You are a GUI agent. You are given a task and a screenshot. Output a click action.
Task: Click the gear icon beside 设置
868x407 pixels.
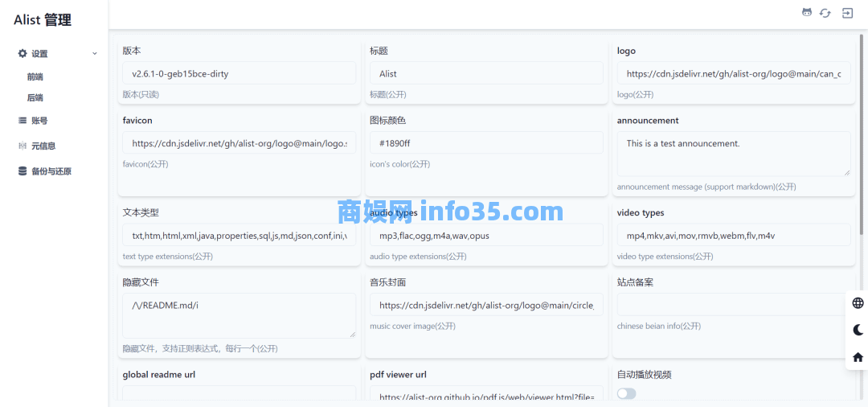(x=23, y=54)
